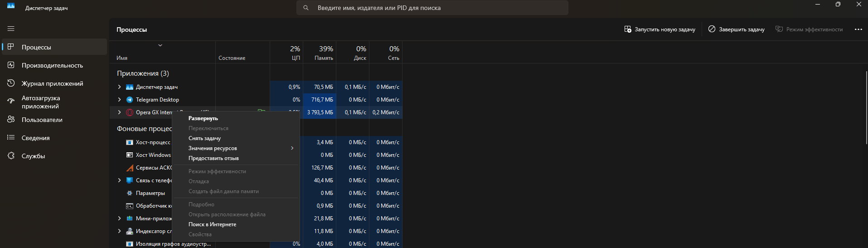Click the Обработчик команд console icon
This screenshot has height=248, width=868.
point(130,206)
